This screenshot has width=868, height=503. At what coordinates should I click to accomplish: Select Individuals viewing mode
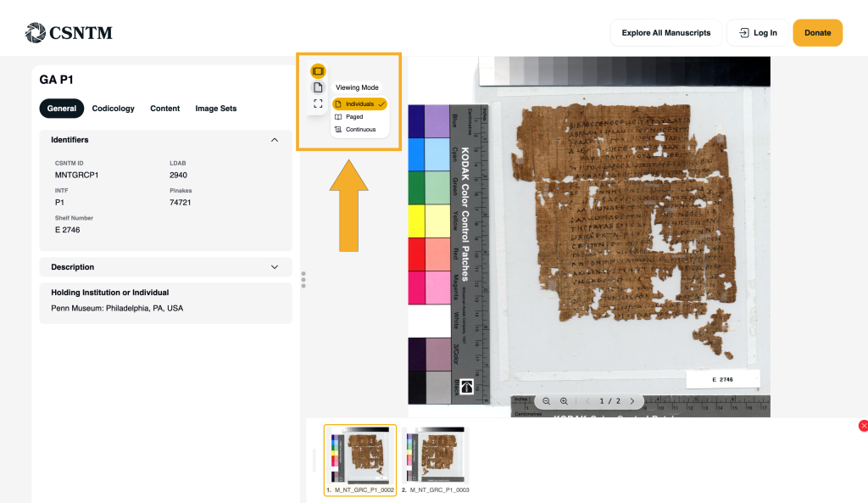359,103
